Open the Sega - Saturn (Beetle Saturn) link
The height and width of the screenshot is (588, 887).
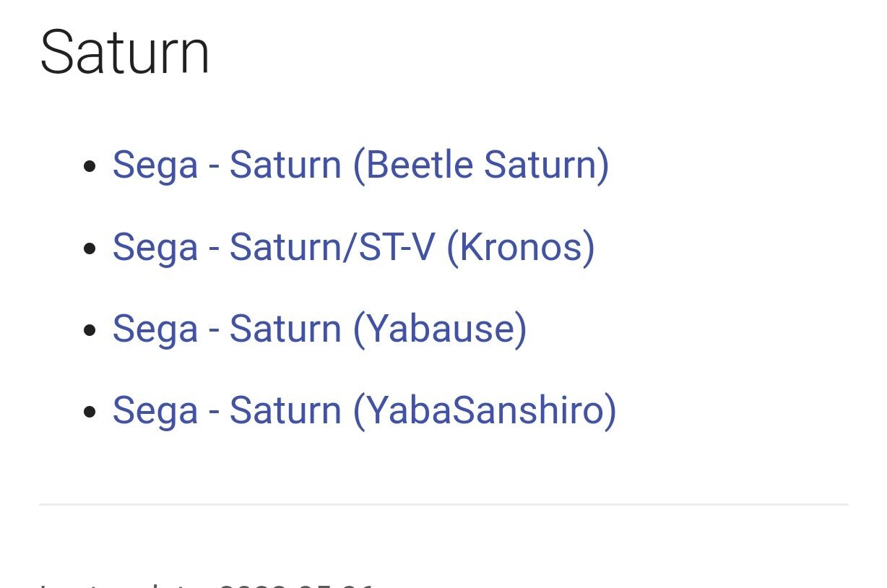(x=360, y=165)
